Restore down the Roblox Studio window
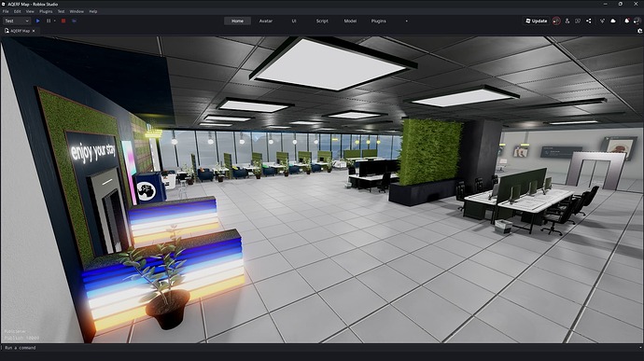 tap(621, 4)
